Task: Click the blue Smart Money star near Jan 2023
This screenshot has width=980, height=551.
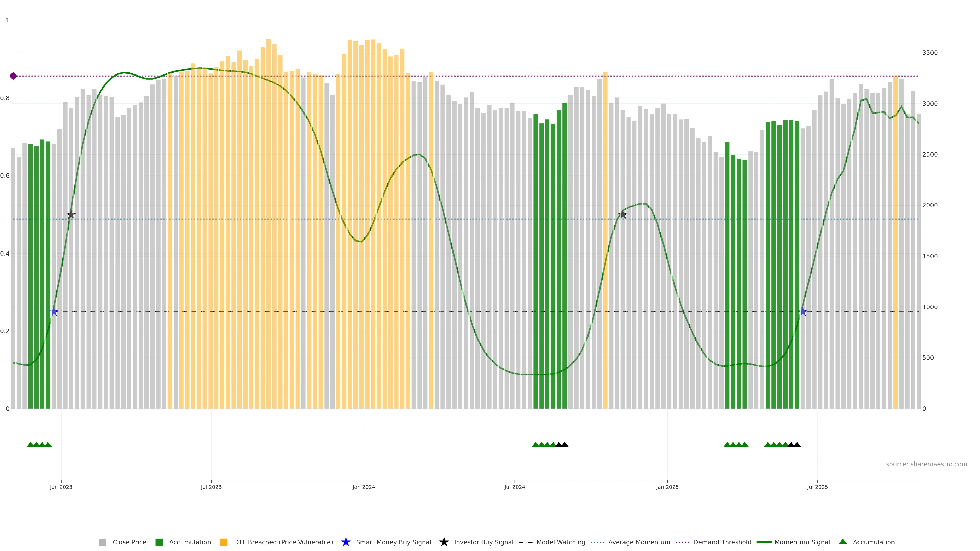Action: click(x=54, y=312)
